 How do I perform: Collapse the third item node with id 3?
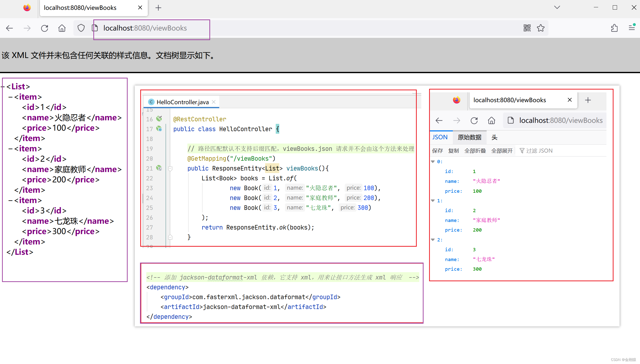click(x=11, y=200)
